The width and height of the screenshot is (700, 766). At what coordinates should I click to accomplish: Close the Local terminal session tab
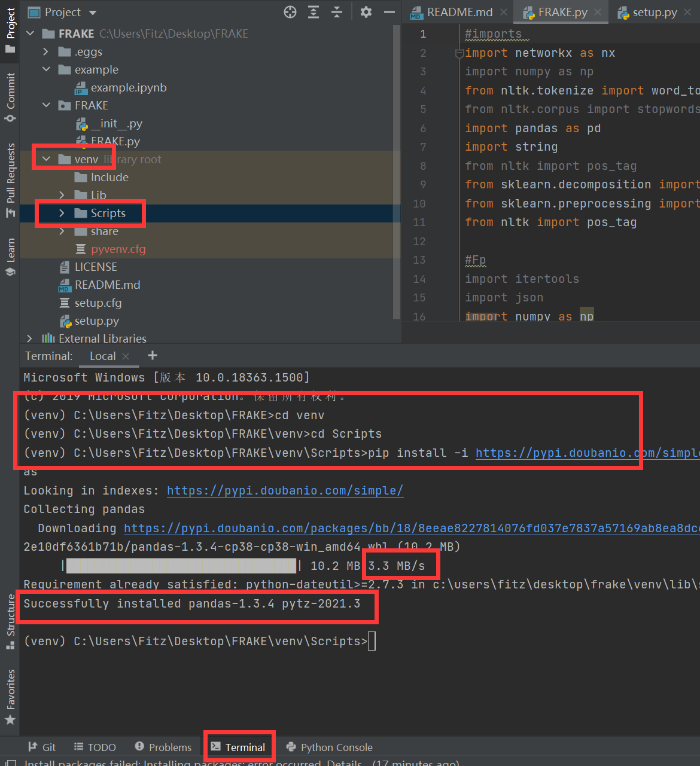(126, 356)
